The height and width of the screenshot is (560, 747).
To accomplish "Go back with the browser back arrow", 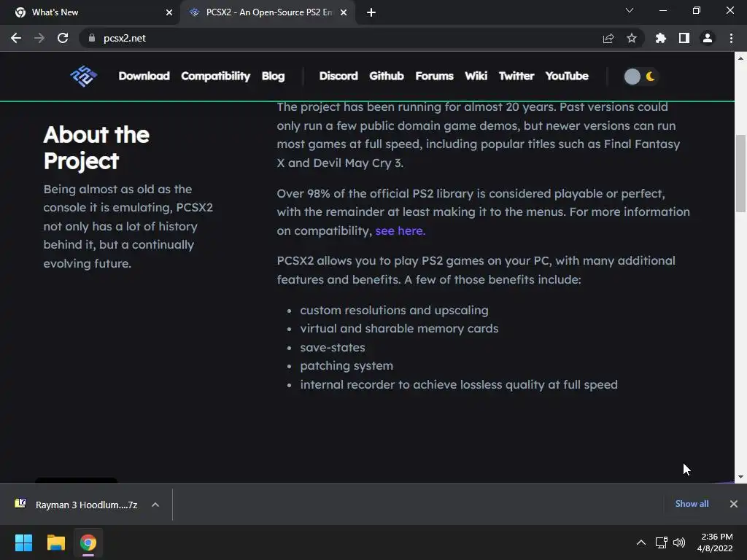I will 16,38.
